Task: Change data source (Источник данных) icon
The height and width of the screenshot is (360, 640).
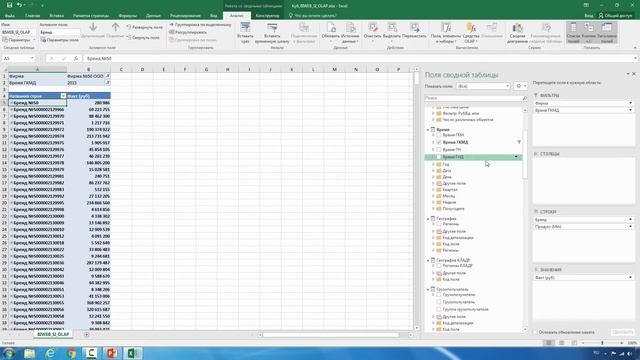Action: (350, 28)
